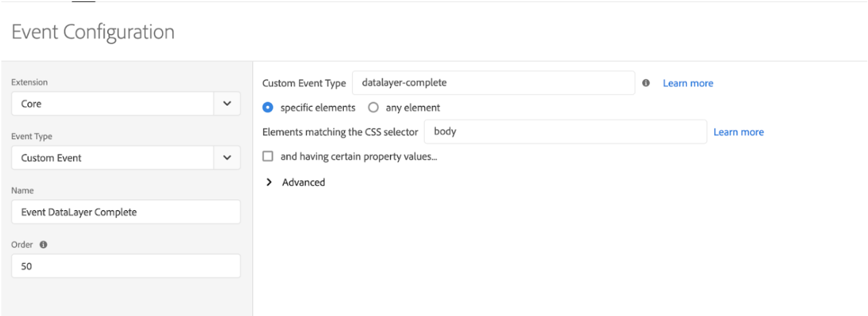Click the Name field Event DataLayer Complete
This screenshot has height=316, width=868.
(126, 212)
